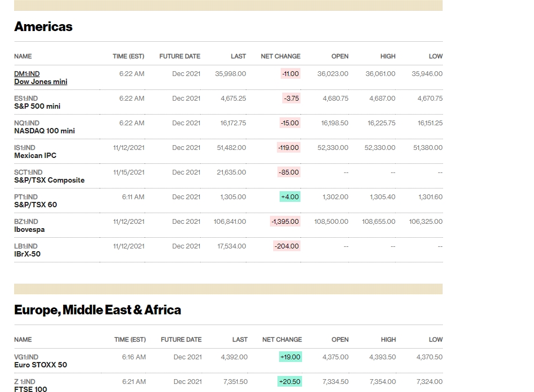Click the S&P 500 open value 4,680.75

tap(335, 99)
